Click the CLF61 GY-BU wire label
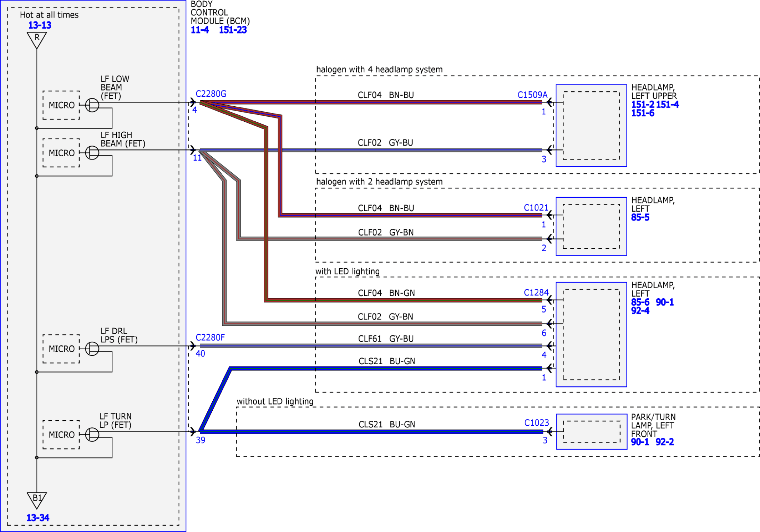Image resolution: width=760 pixels, height=532 pixels. tap(386, 339)
